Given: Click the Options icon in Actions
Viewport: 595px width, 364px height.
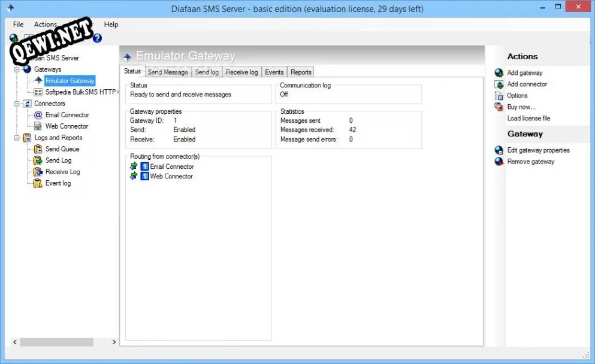Looking at the screenshot, I should point(499,96).
